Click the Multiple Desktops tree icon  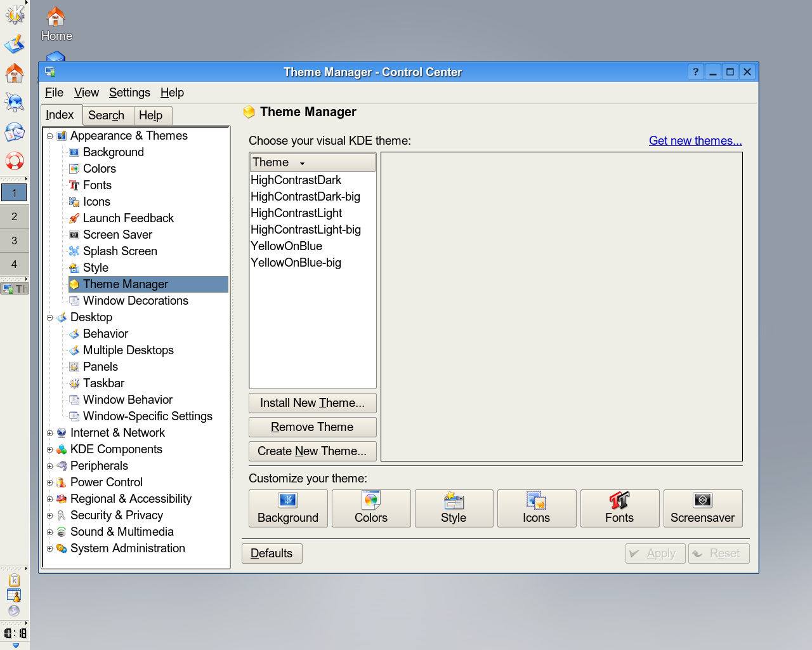pos(74,350)
